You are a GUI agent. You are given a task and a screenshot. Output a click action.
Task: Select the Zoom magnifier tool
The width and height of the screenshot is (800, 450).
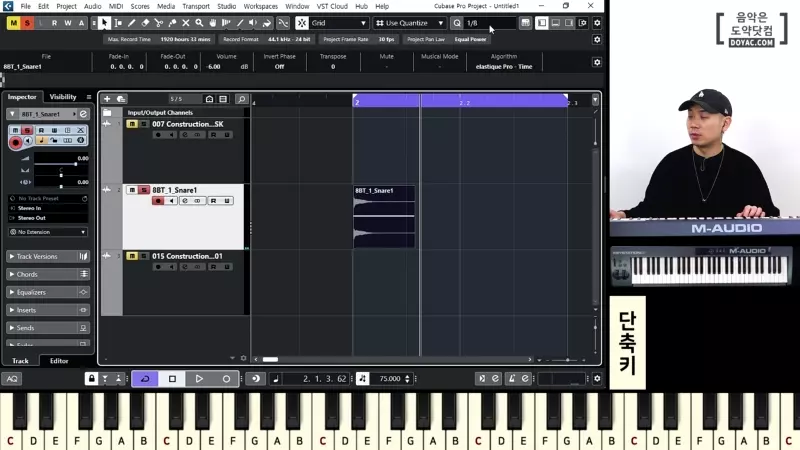point(199,23)
